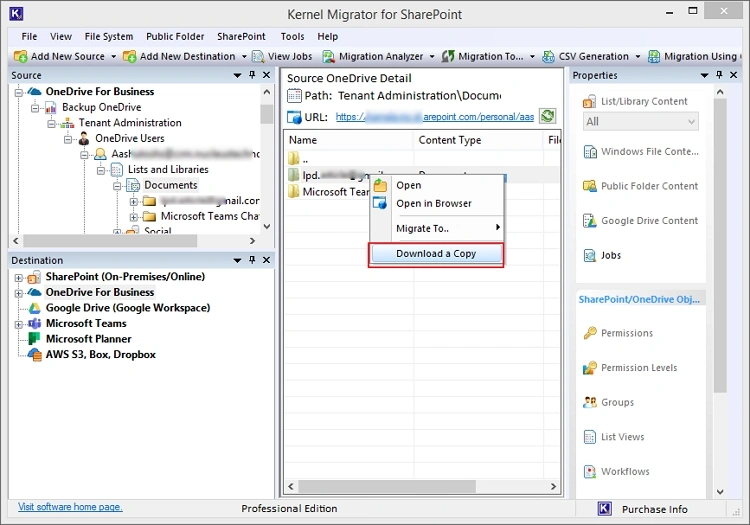Viewport: 750px width, 525px height.
Task: Click the Migration Using toolbar icon
Action: tap(654, 56)
